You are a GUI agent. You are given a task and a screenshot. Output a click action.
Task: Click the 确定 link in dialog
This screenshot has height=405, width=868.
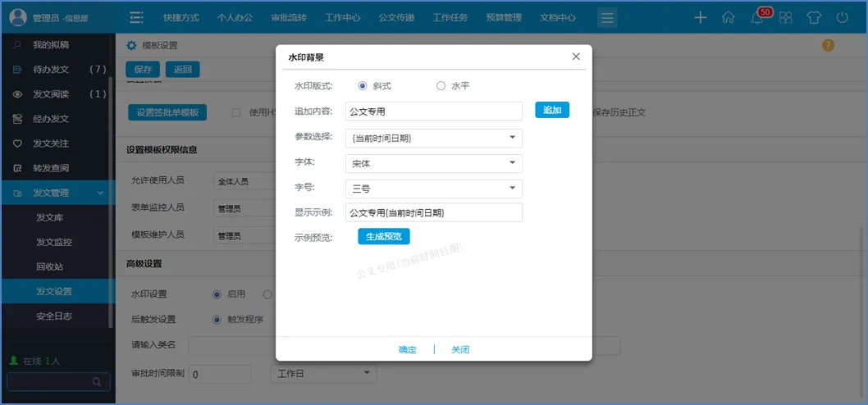(408, 349)
